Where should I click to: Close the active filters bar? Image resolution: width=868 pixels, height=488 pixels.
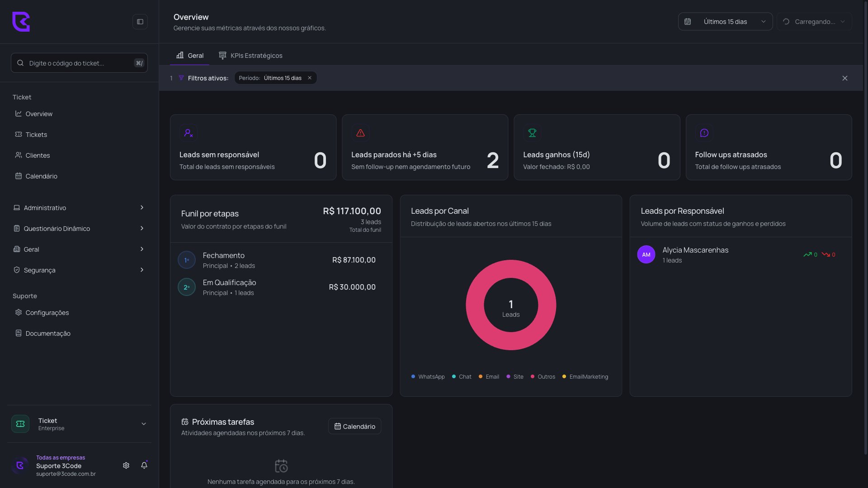click(x=845, y=78)
